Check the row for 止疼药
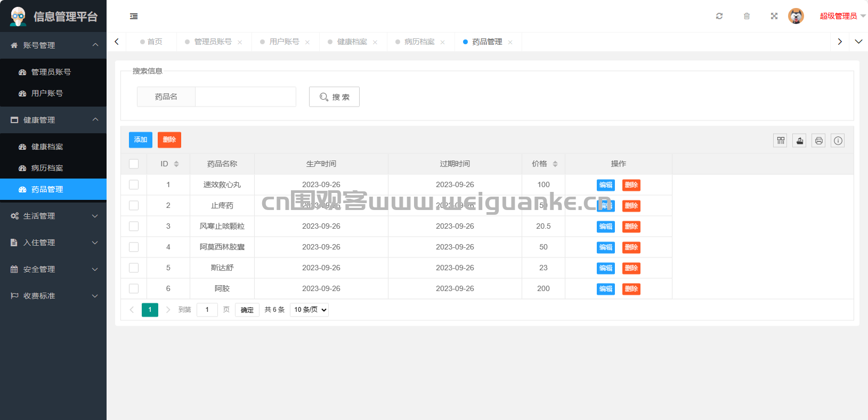Screen dimensions: 868x420 pos(134,206)
